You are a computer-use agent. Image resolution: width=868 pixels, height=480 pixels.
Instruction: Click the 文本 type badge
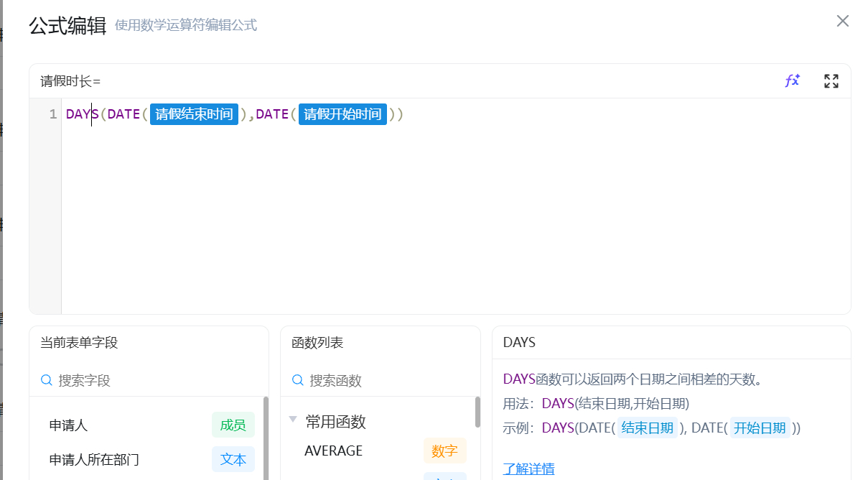pyautogui.click(x=233, y=459)
